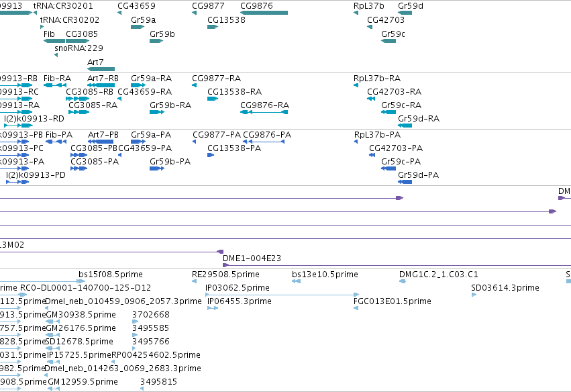Image resolution: width=571 pixels, height=392 pixels.
Task: Click the Art7-RB transcript feature
Action: [x=101, y=85]
